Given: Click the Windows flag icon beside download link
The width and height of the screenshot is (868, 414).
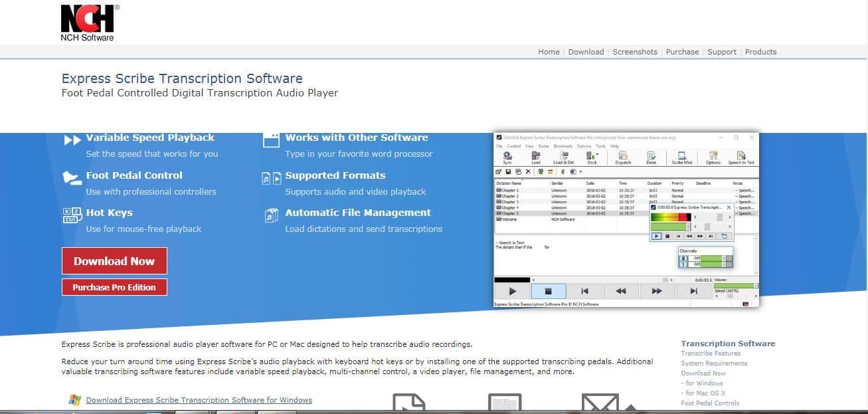Looking at the screenshot, I should point(75,400).
